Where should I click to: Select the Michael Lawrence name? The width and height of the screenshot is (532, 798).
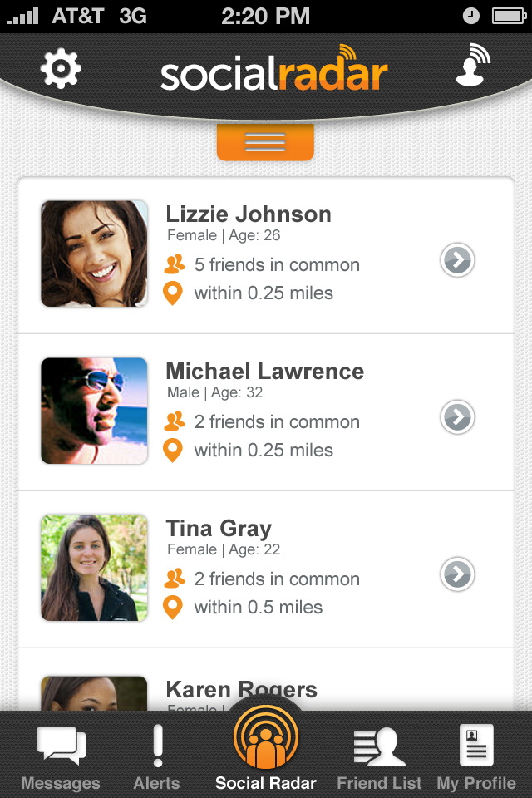click(264, 372)
